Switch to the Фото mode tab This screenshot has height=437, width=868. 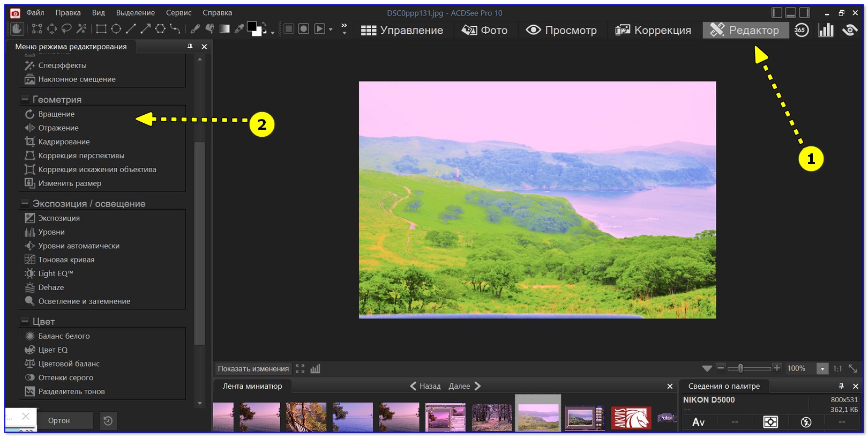(x=485, y=30)
